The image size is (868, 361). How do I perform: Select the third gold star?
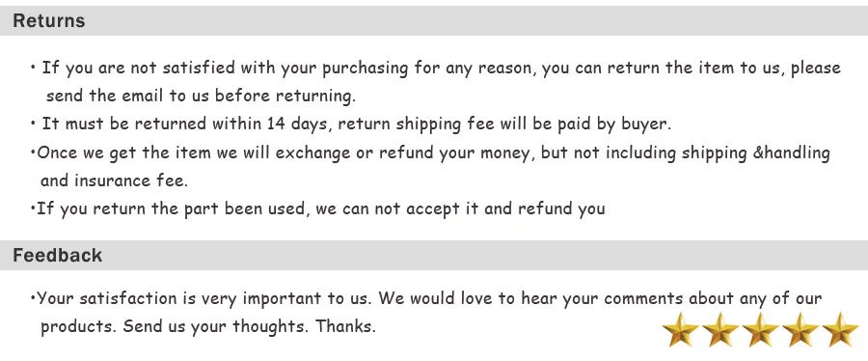pyautogui.click(x=760, y=329)
